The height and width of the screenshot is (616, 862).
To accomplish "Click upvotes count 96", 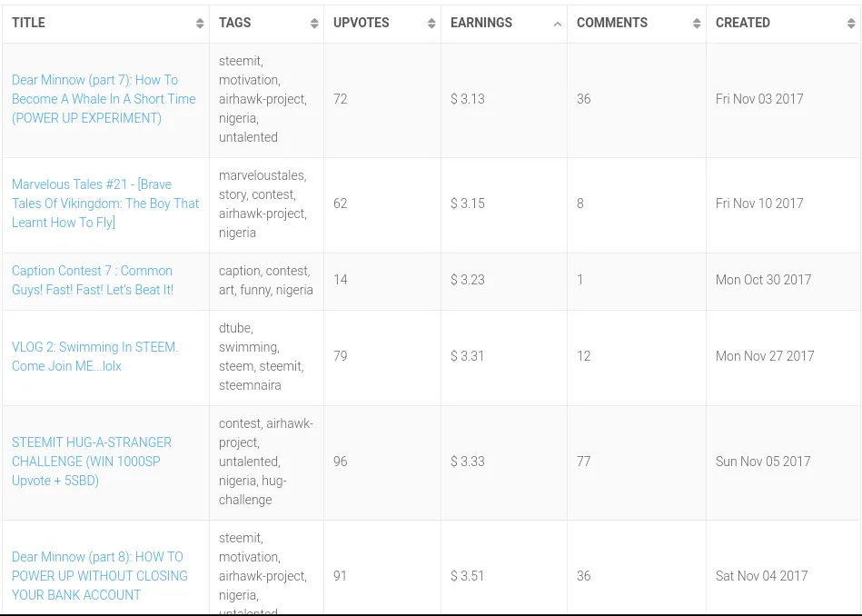I will pyautogui.click(x=341, y=462).
